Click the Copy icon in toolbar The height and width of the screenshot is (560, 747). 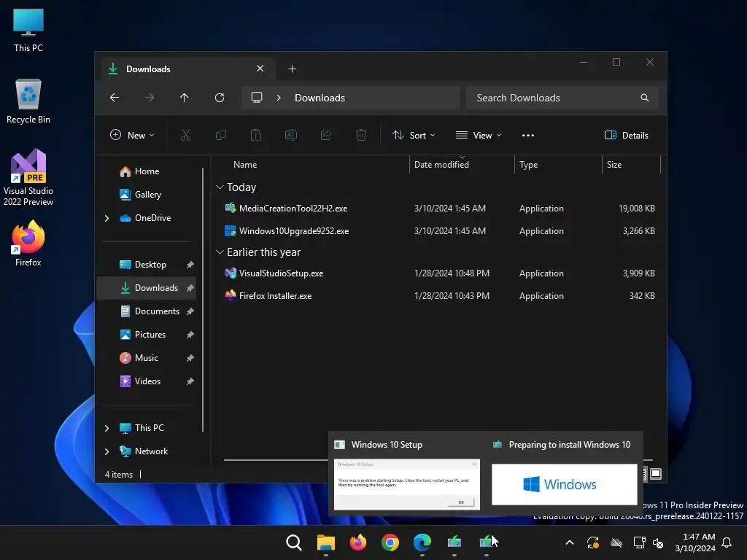(220, 135)
